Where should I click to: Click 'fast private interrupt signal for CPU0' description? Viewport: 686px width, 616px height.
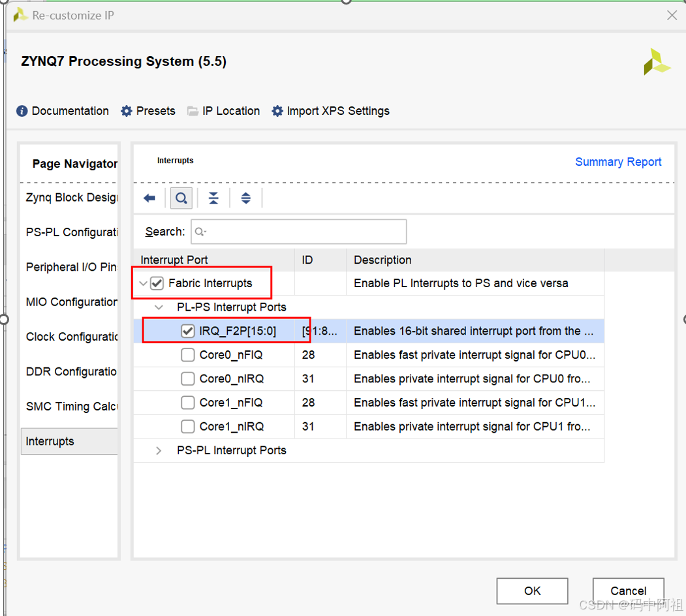475,355
